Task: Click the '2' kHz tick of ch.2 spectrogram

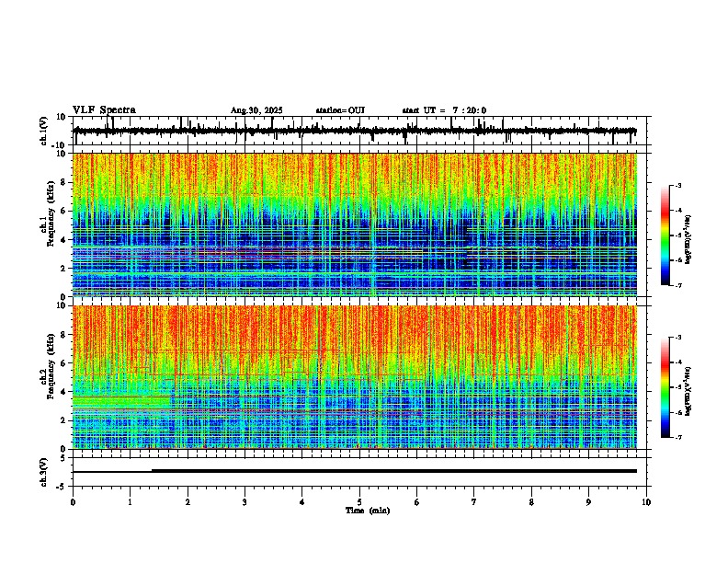Action: (x=64, y=420)
